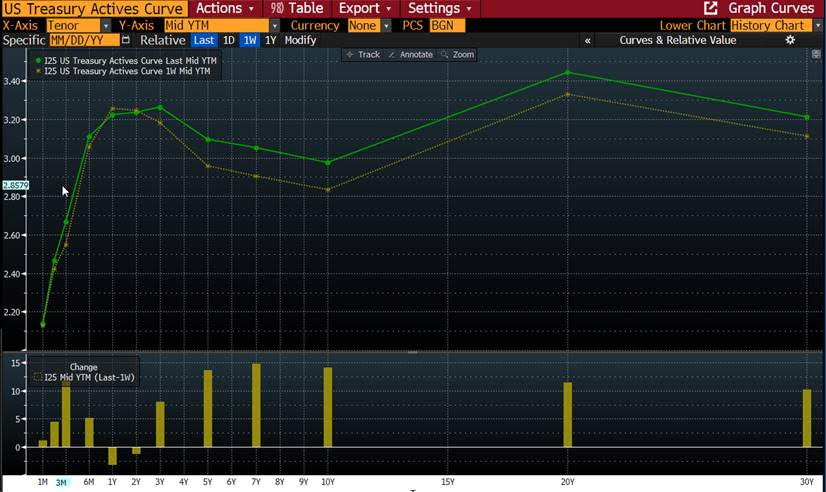Viewport: 826px width, 492px height.
Task: Open the calendar picker next to Specific date
Action: [x=125, y=40]
